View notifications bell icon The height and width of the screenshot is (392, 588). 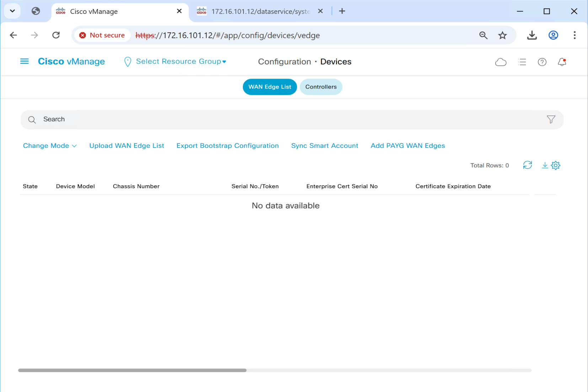pyautogui.click(x=562, y=62)
